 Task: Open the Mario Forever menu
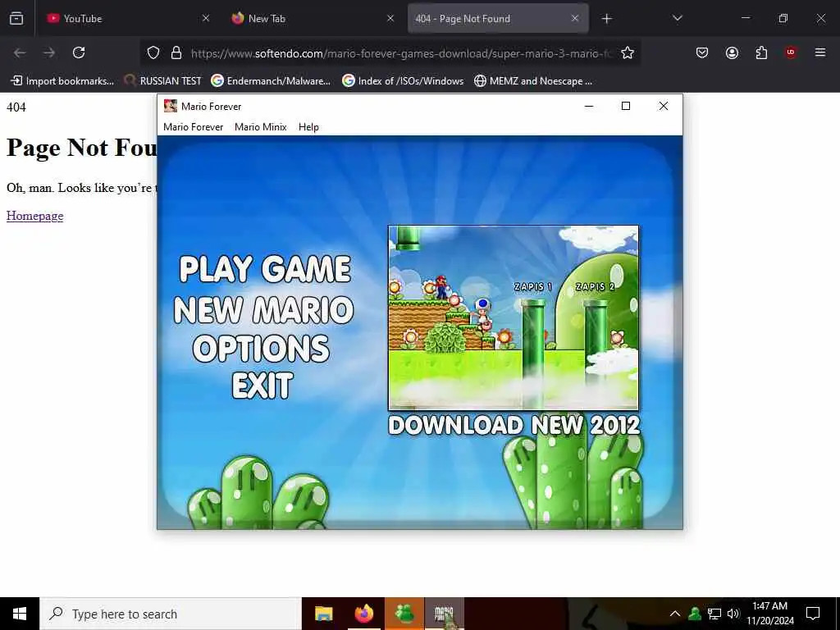(x=193, y=127)
